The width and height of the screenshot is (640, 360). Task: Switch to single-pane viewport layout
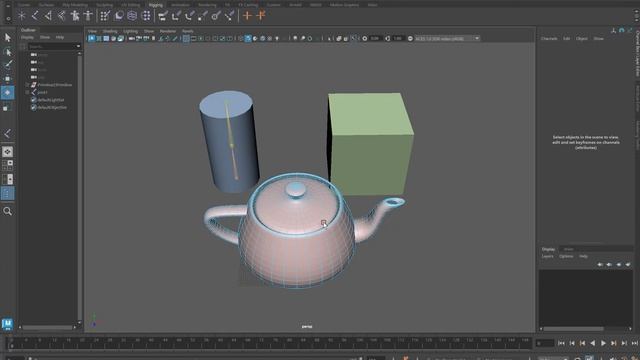click(x=7, y=152)
